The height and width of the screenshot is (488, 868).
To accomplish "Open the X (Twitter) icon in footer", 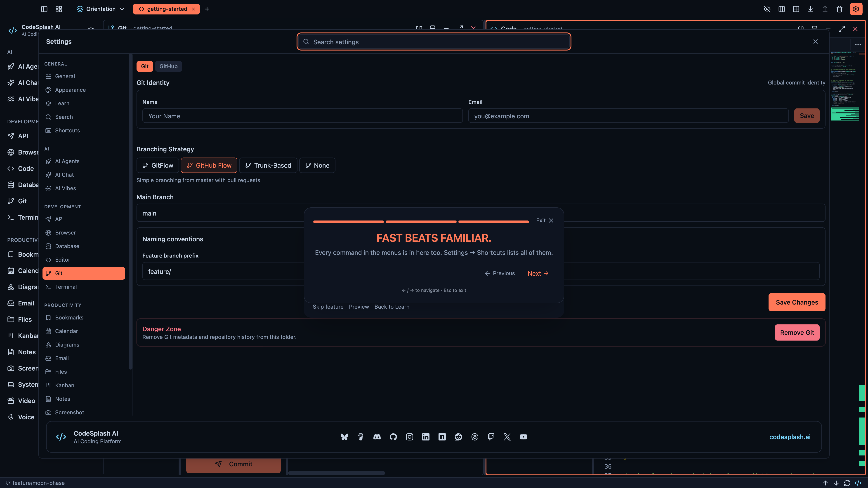I will click(507, 437).
